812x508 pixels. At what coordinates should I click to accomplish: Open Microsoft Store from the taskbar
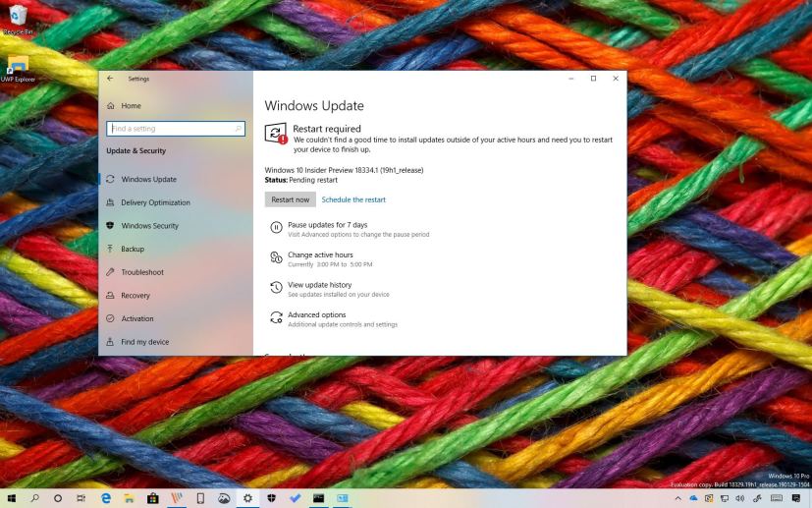click(153, 498)
